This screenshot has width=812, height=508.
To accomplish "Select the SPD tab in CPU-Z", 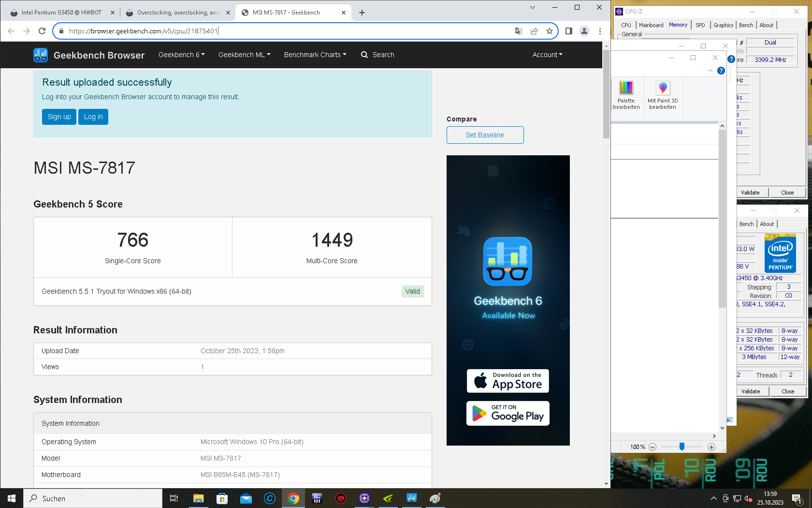I will [x=700, y=25].
